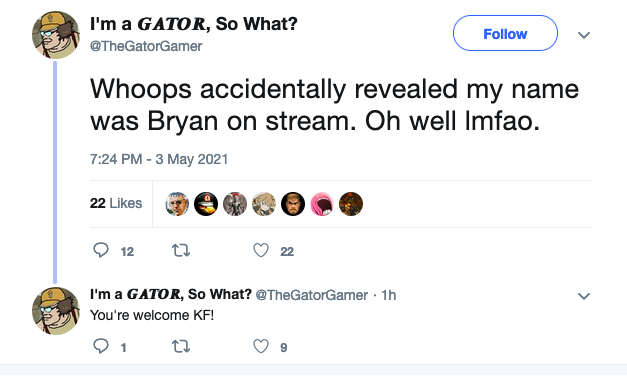Open the last liker avatar in the row
627x377 pixels.
(x=351, y=204)
